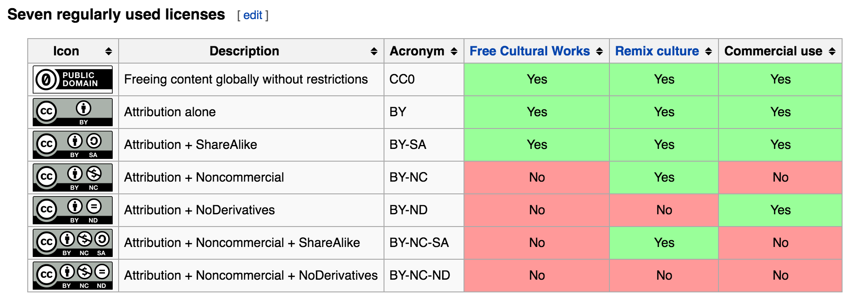Sort by Commercial use column arrows
Viewport: 868px width, 306px height.
click(x=832, y=51)
